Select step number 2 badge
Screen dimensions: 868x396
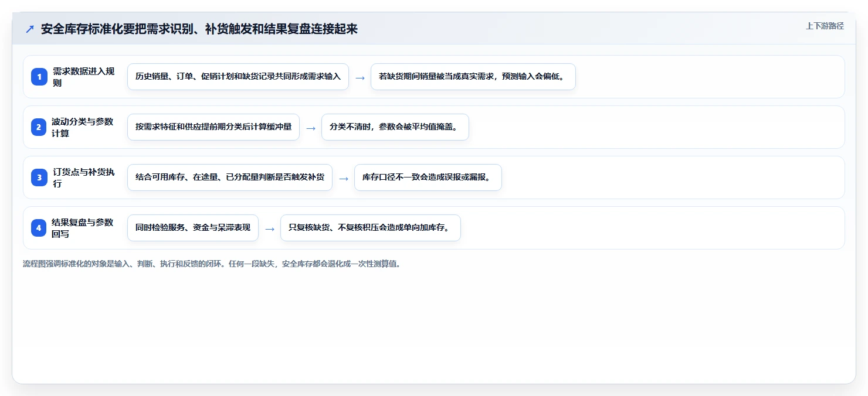(x=39, y=127)
